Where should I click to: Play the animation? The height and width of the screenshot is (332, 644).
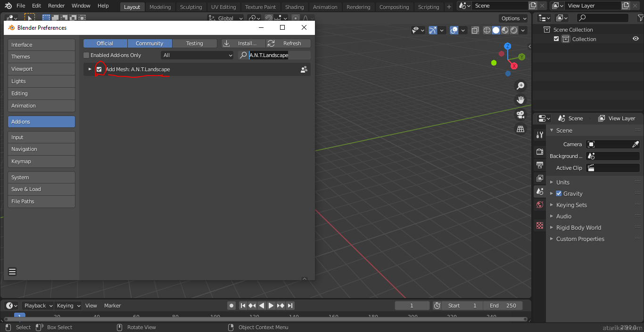pos(271,306)
